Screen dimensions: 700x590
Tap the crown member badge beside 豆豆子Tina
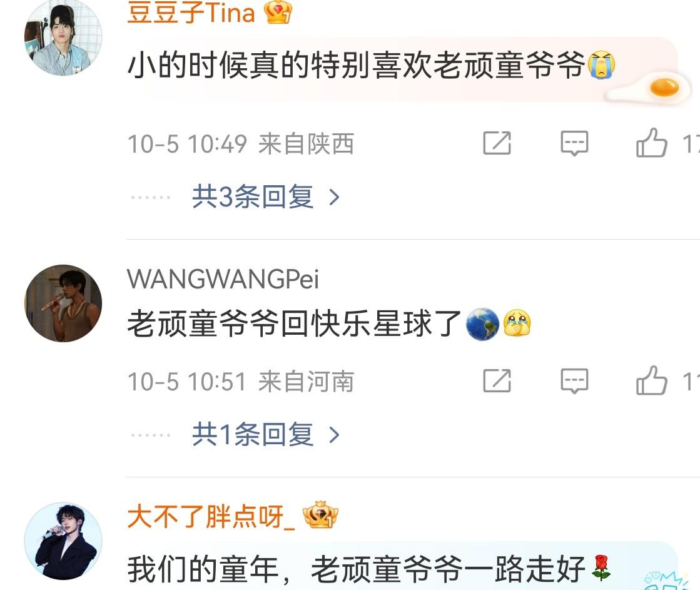(x=278, y=12)
